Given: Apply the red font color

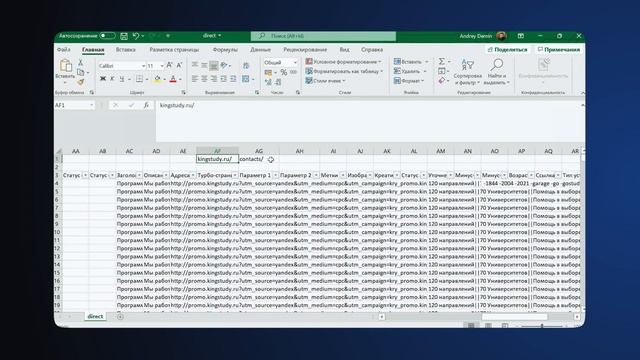Looking at the screenshot, I should [173, 79].
